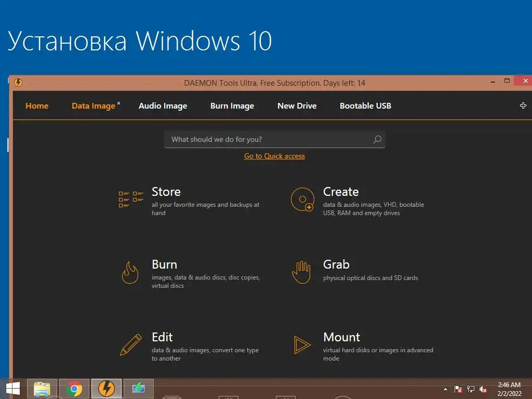Click the Burn heading

(x=164, y=264)
